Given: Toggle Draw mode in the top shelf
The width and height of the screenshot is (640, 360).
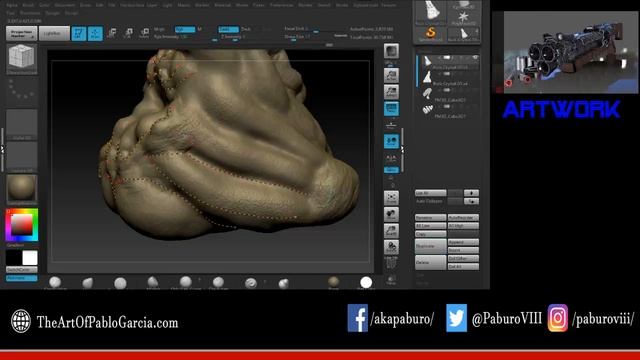Looking at the screenshot, I should (x=95, y=33).
